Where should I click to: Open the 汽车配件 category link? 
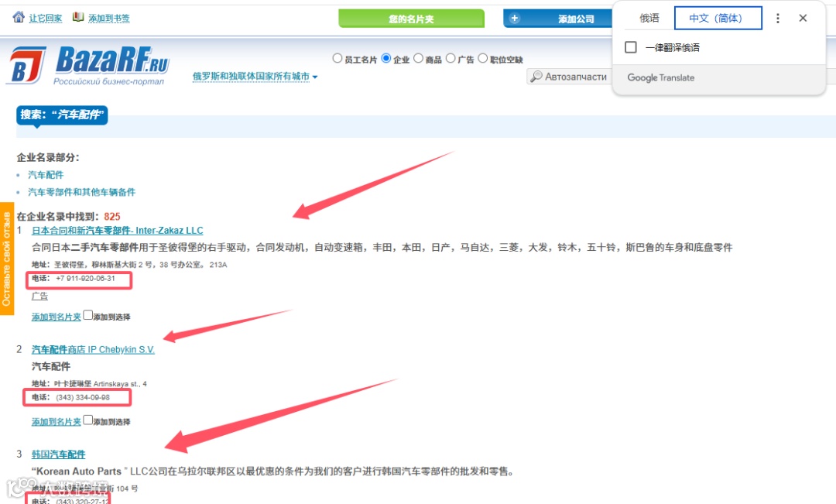click(46, 175)
